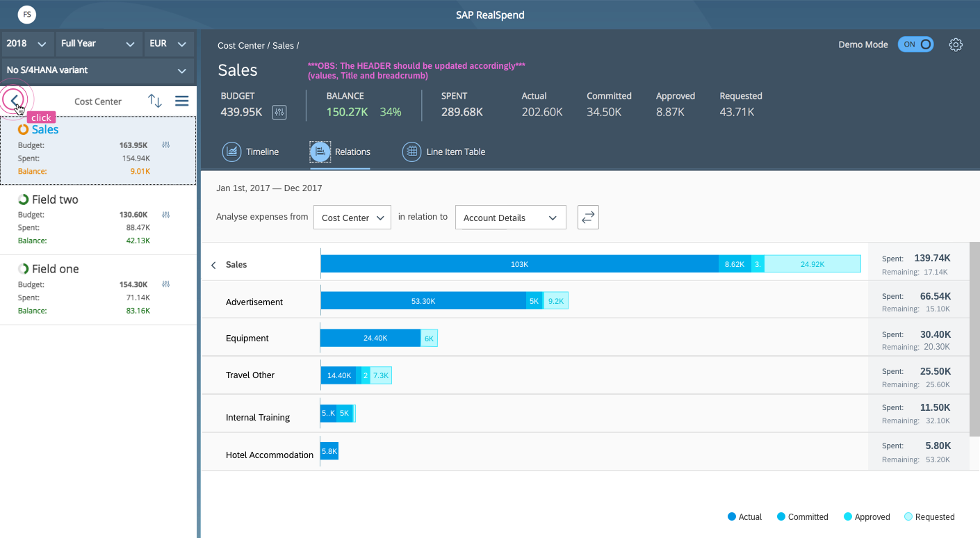Click the Timeline chart icon
This screenshot has height=538, width=980.
(x=231, y=152)
